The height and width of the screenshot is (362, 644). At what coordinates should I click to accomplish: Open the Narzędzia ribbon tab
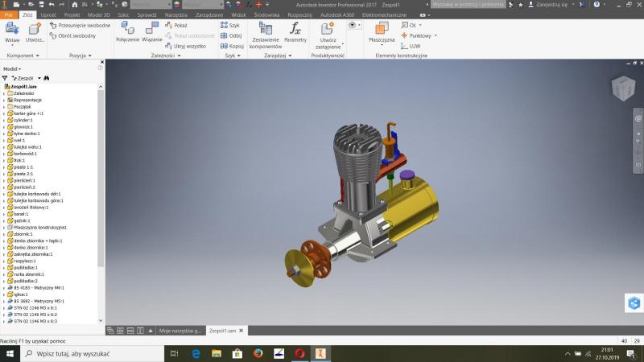tap(176, 14)
